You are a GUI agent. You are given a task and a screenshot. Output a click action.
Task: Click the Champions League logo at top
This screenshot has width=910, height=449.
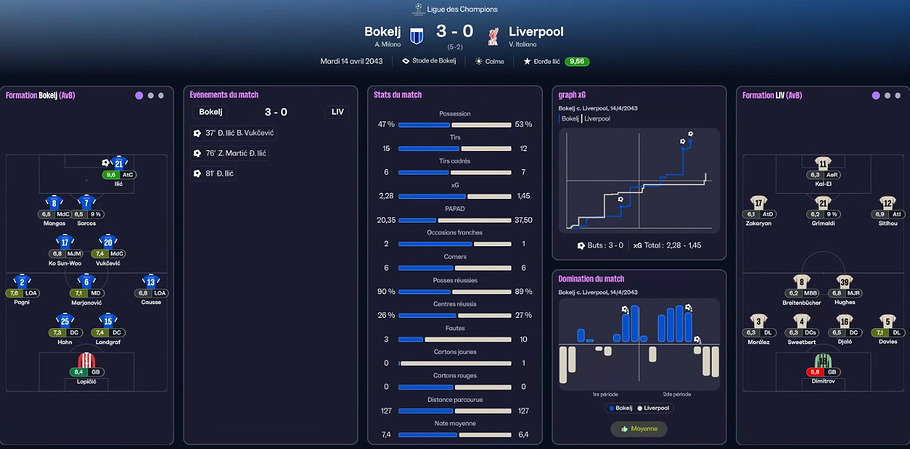[x=417, y=9]
